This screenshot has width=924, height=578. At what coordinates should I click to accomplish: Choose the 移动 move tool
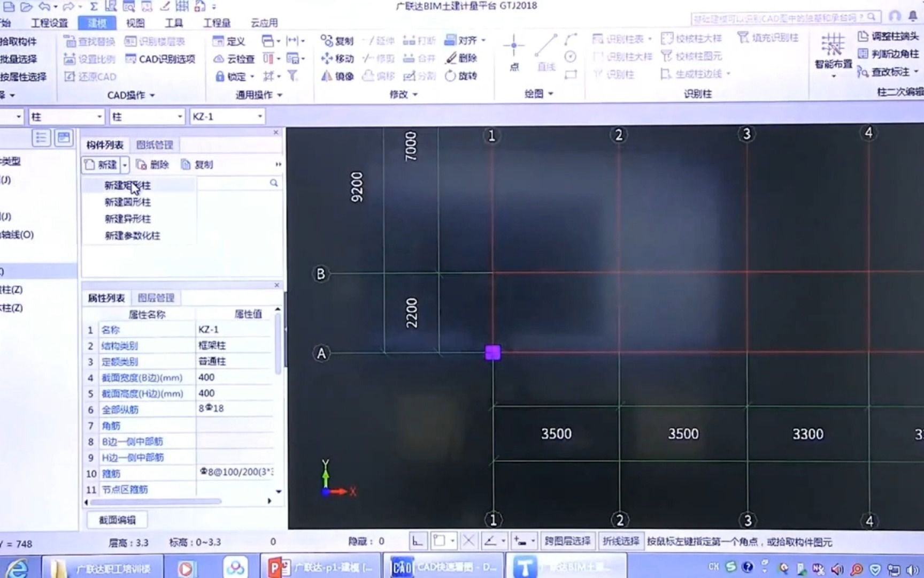coord(337,58)
